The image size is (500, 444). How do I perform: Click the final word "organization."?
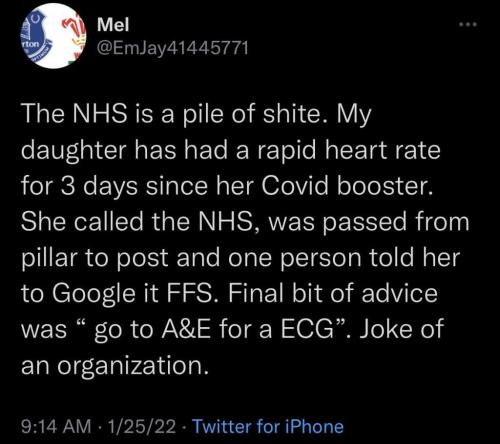133,367
